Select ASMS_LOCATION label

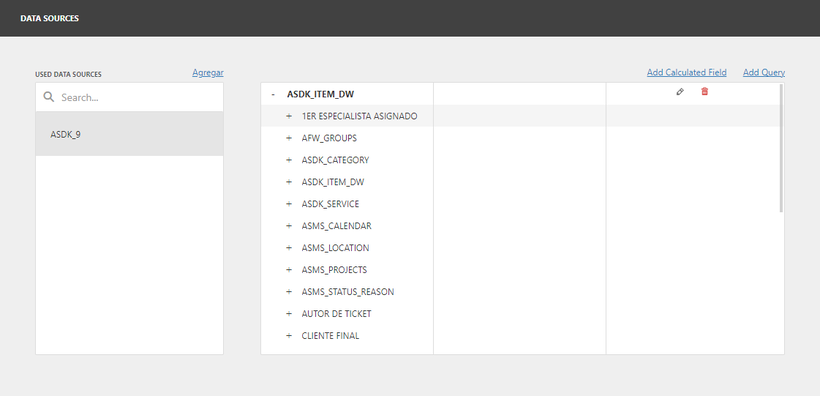[x=335, y=248]
